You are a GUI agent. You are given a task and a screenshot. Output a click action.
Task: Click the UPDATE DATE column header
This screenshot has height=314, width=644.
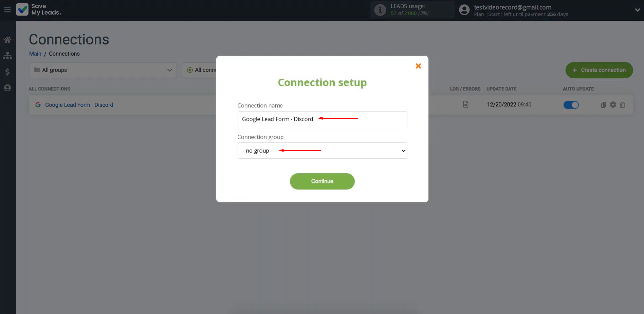click(x=501, y=89)
